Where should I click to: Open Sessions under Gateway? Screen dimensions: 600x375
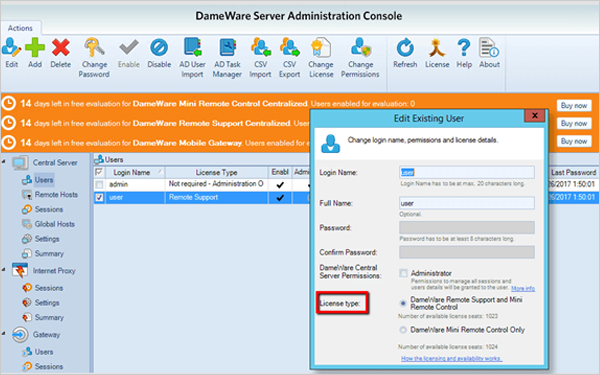click(x=42, y=366)
